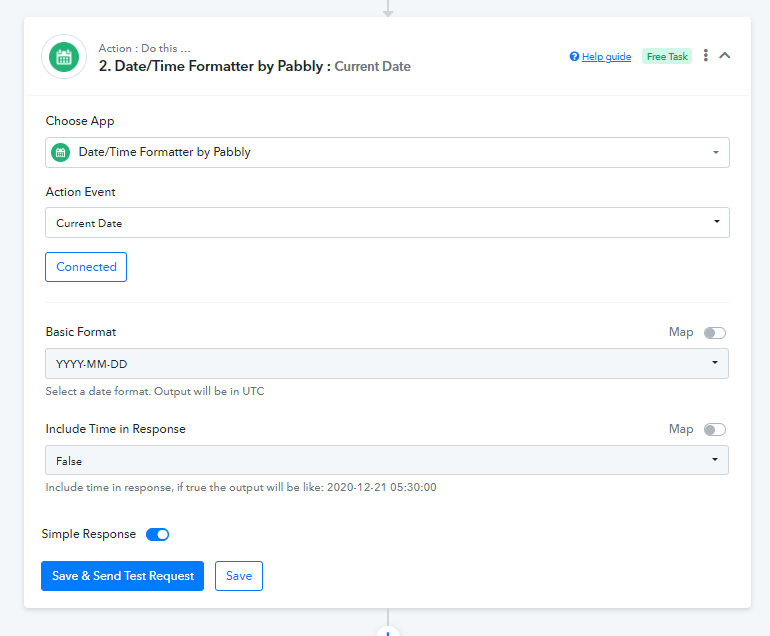Expand the Action Event dropdown showing Current Date
This screenshot has width=770, height=636.
tap(387, 223)
